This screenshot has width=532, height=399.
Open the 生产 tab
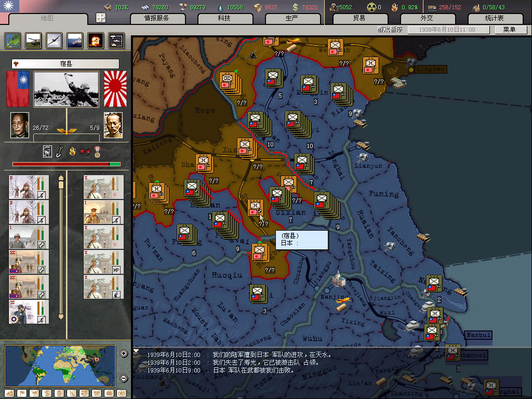[292, 18]
